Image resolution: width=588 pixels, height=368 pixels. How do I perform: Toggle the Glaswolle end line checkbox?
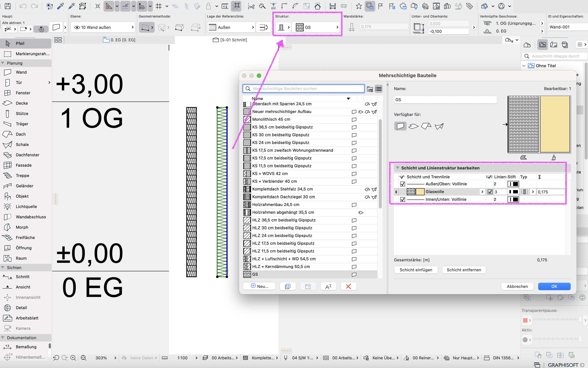[490, 192]
